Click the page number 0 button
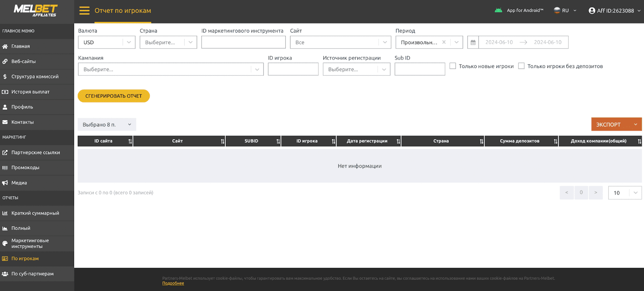Screen dimensions: 644x291 [x=581, y=193]
